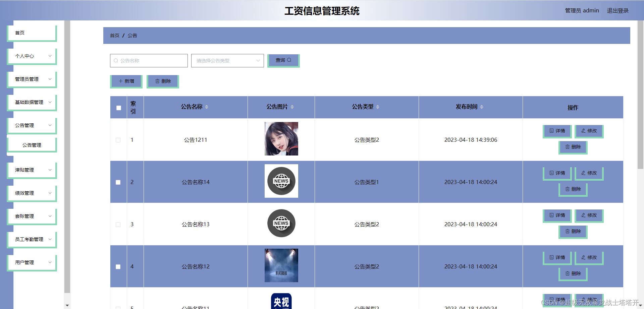Check the box for row 公告名称13

click(118, 225)
